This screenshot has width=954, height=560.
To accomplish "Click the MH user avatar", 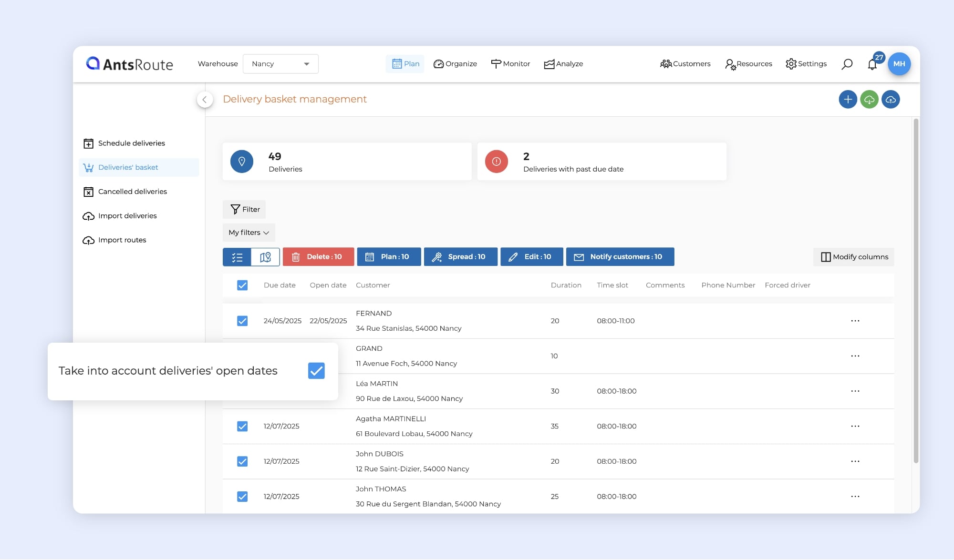I will (899, 64).
